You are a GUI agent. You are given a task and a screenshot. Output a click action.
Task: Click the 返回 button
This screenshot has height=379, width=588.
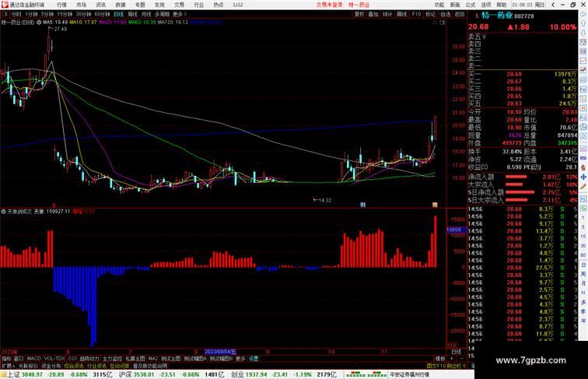point(460,14)
